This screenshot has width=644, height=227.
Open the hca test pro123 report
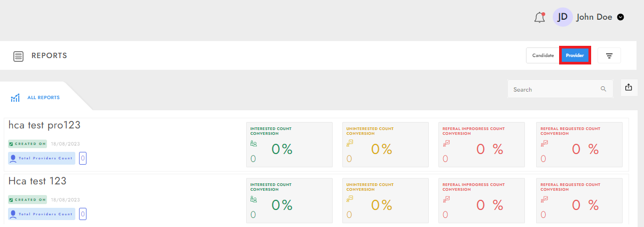pyautogui.click(x=44, y=125)
